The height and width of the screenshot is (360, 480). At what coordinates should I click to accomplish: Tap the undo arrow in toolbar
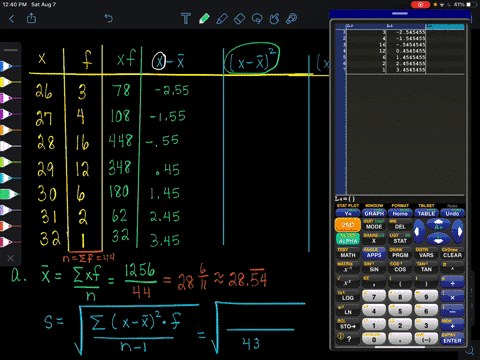point(109,18)
